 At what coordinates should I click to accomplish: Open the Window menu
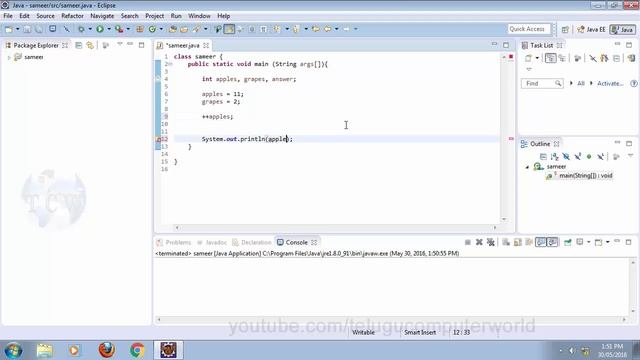pyautogui.click(x=199, y=16)
